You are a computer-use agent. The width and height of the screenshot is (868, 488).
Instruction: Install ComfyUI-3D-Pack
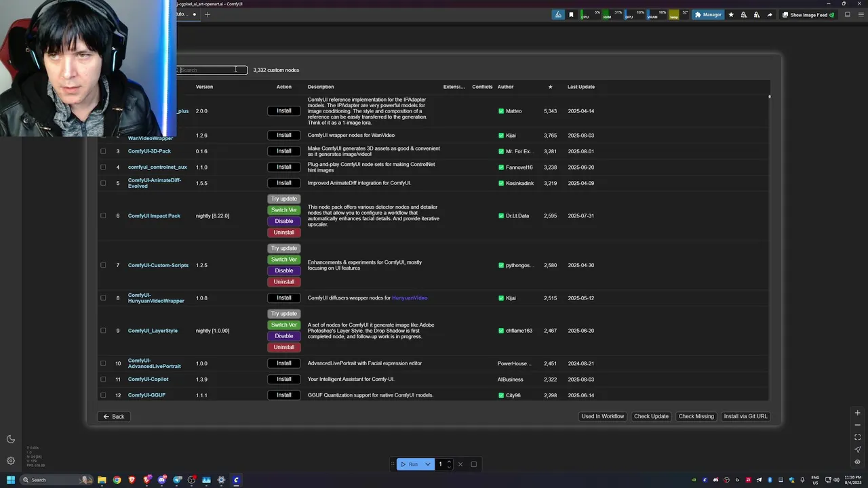284,151
